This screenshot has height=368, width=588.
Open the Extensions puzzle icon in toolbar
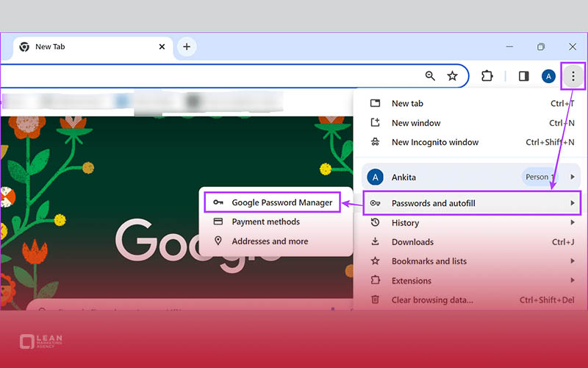tap(487, 76)
